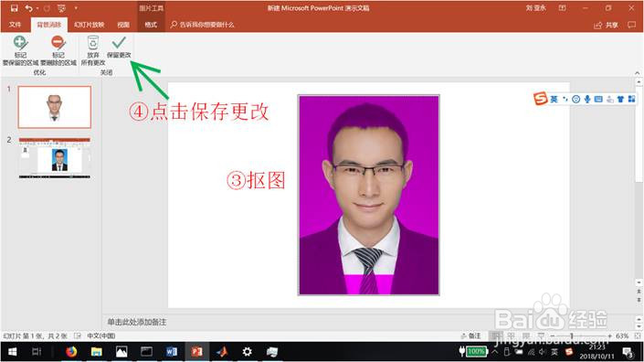Start slideshow from status bar icon
The image size is (644, 362).
[x=542, y=335]
